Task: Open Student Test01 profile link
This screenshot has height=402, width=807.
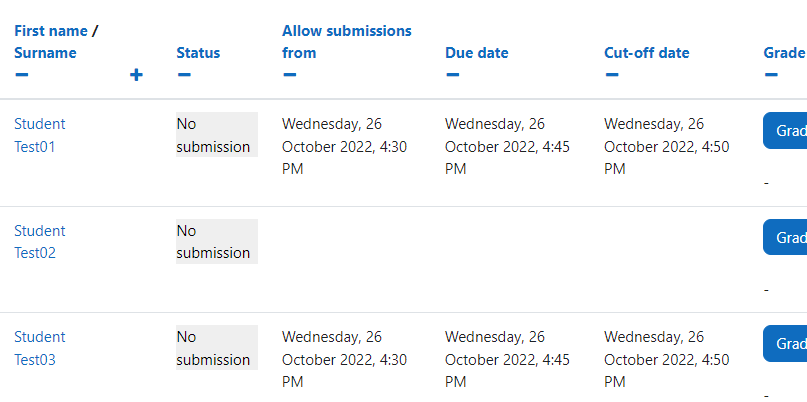Action: [x=40, y=135]
